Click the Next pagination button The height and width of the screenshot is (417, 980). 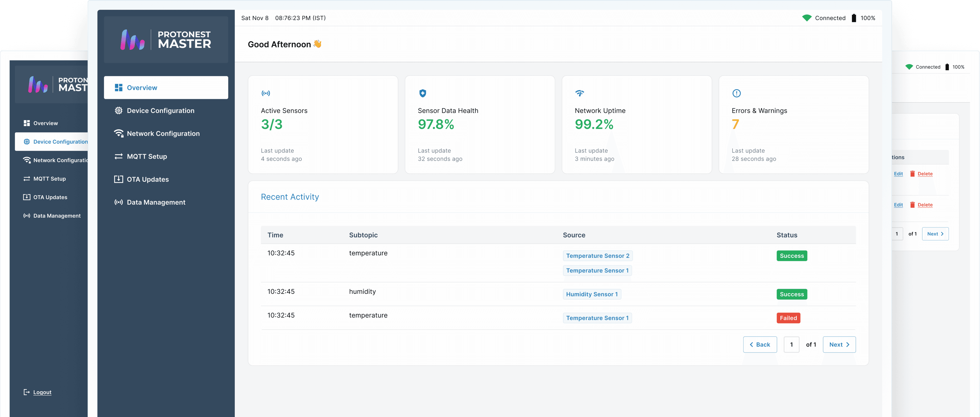tap(839, 344)
